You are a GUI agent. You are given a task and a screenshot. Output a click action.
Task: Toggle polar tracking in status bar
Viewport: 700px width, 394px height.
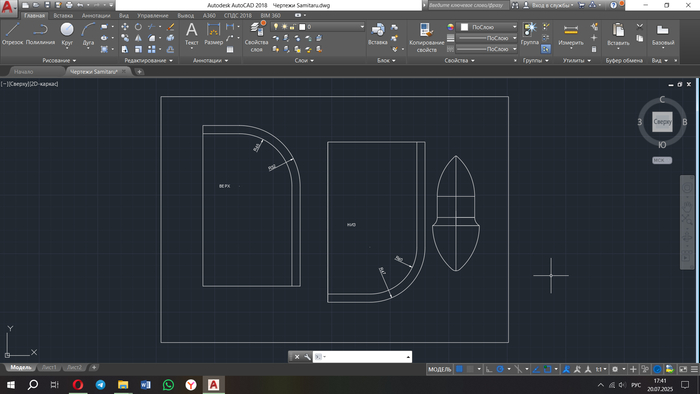click(500, 369)
